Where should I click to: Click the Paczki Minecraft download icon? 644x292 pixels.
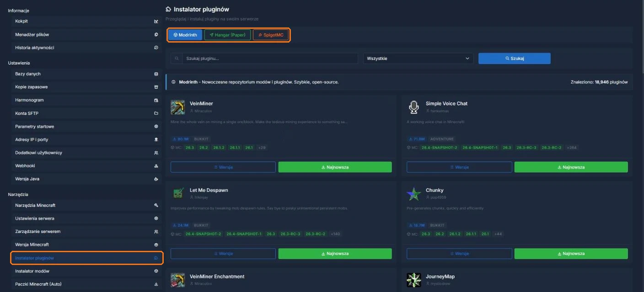pos(156,284)
